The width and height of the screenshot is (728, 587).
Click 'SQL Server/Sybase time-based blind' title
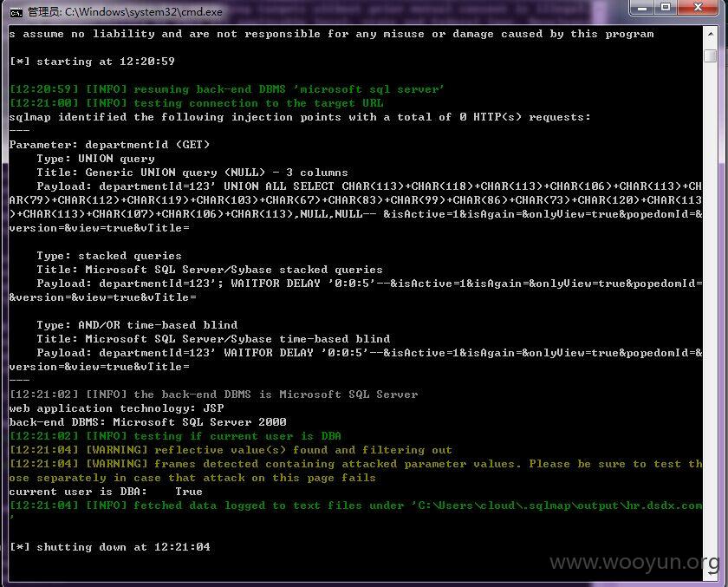213,338
